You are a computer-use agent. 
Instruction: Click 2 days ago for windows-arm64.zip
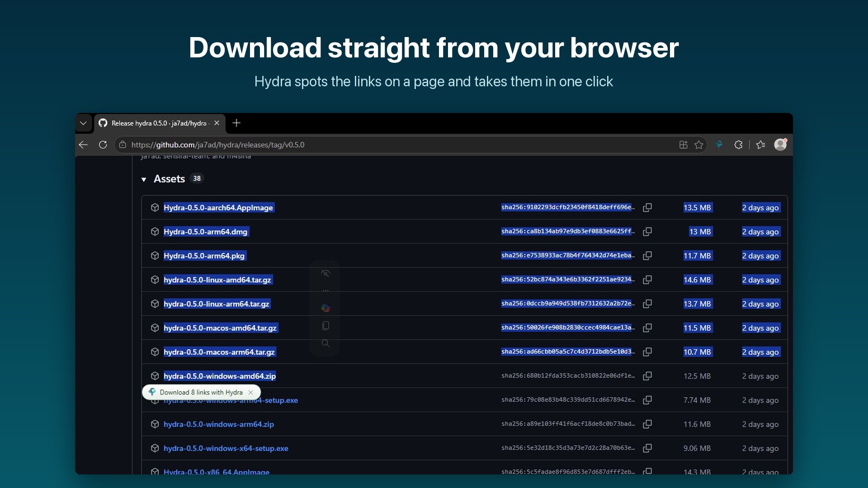[760, 424]
